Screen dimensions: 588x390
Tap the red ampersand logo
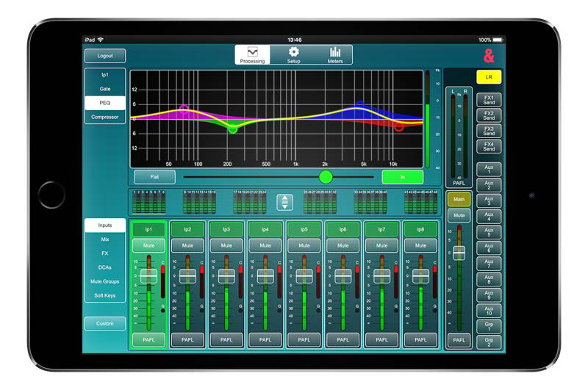(489, 55)
